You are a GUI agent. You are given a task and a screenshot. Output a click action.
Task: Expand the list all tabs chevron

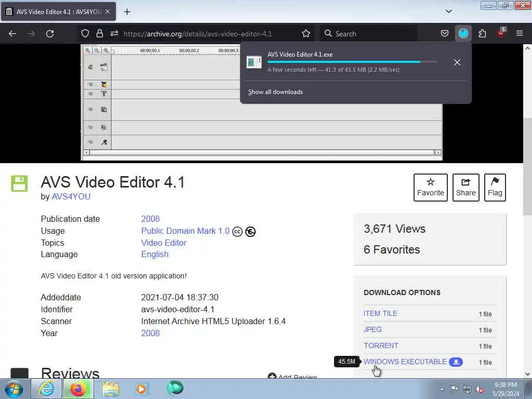(x=448, y=11)
